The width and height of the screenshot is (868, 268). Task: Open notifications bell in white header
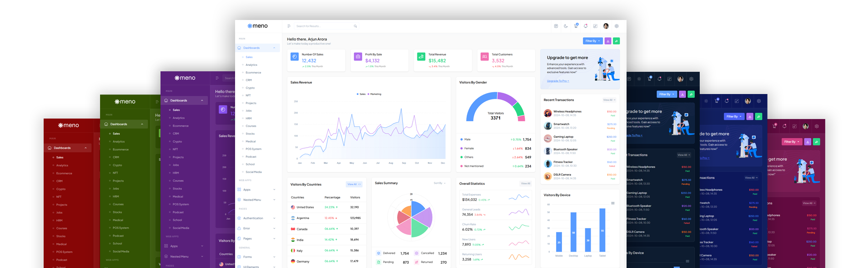[x=586, y=26]
